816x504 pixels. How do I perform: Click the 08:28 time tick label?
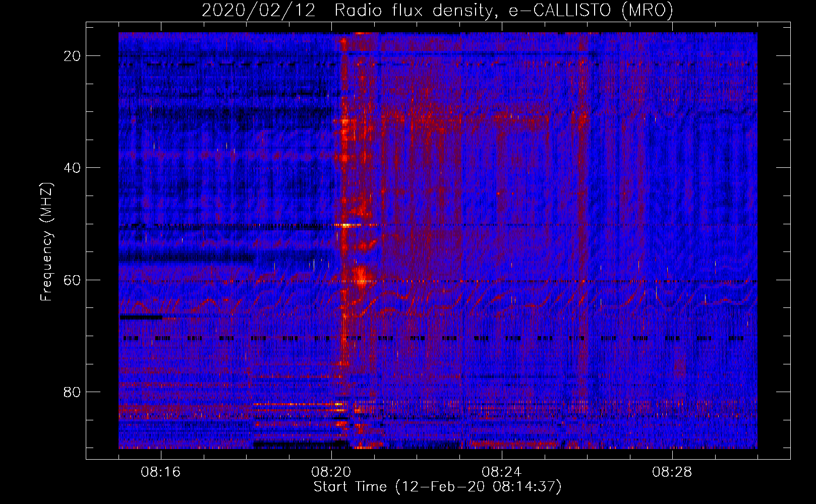pos(672,472)
